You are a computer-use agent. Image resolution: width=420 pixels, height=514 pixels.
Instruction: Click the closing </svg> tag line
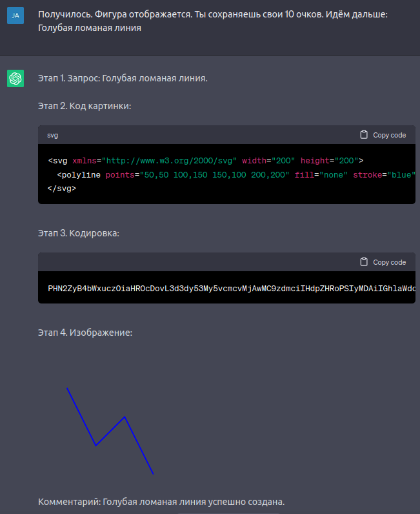click(x=61, y=189)
